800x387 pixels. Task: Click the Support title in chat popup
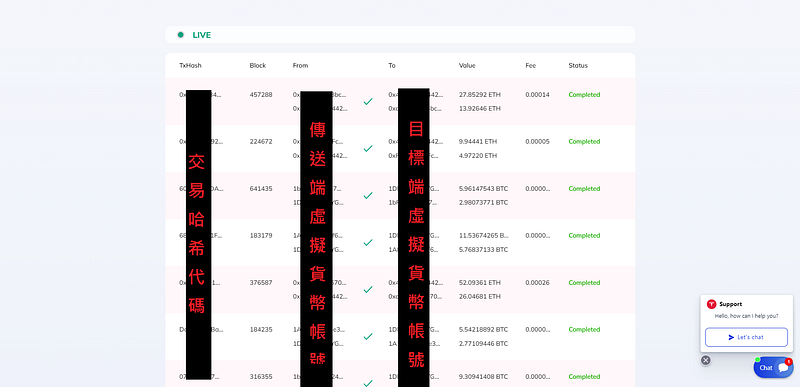coord(731,304)
